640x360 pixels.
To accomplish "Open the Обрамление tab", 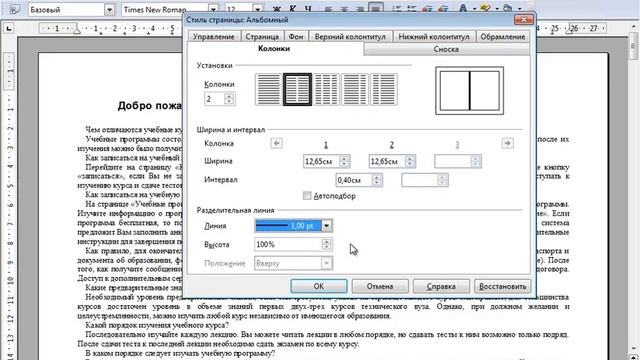I will (502, 36).
